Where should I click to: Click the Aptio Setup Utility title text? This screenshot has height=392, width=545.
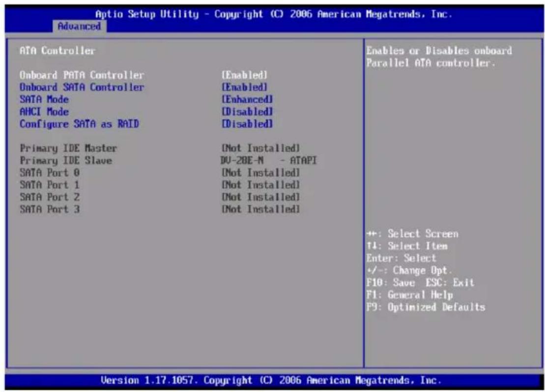274,14
